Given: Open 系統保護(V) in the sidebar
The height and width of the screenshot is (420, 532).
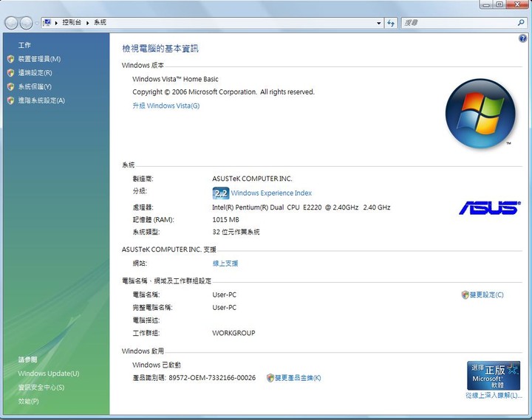Looking at the screenshot, I should [x=35, y=86].
